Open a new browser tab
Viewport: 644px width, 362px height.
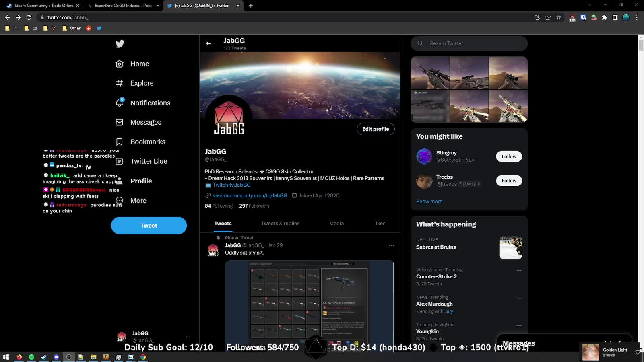pyautogui.click(x=251, y=6)
